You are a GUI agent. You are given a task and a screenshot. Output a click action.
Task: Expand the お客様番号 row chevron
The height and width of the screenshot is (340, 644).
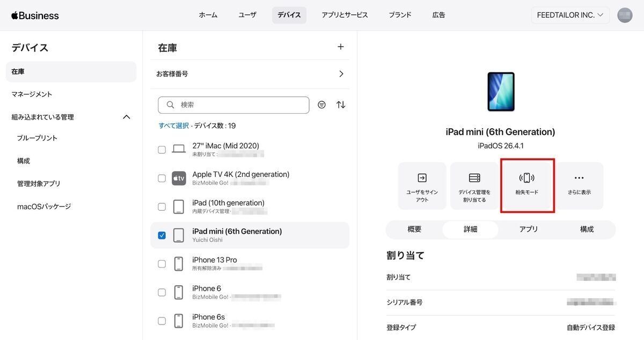pos(341,74)
